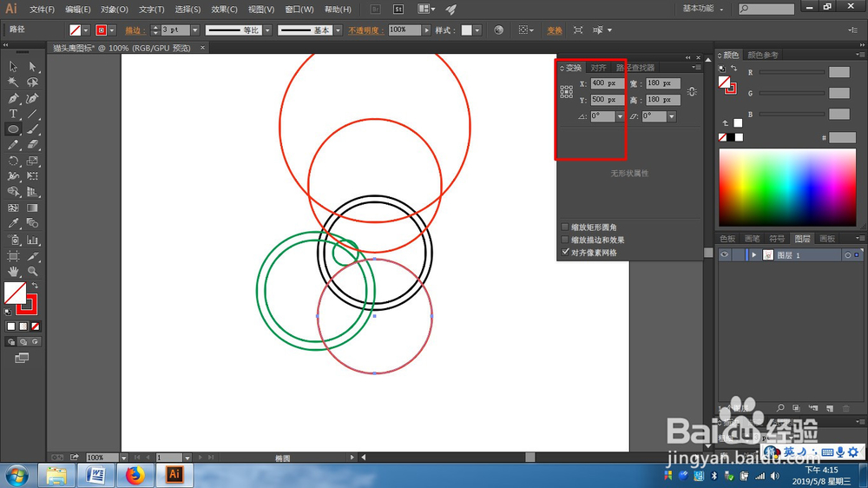Open the fill color dropdown in control bar

[86, 30]
